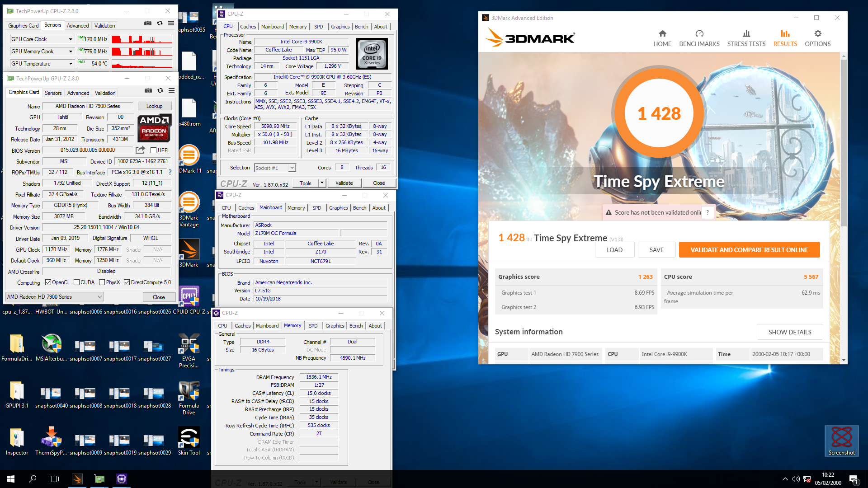Switch to SPD tab in CPU-Z Memory window
The height and width of the screenshot is (488, 868).
[313, 326]
